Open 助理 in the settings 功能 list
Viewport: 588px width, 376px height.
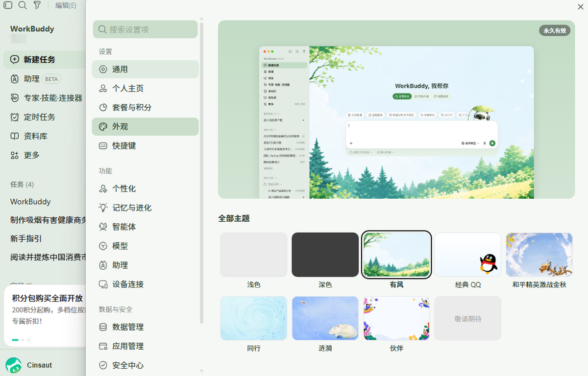click(146, 265)
